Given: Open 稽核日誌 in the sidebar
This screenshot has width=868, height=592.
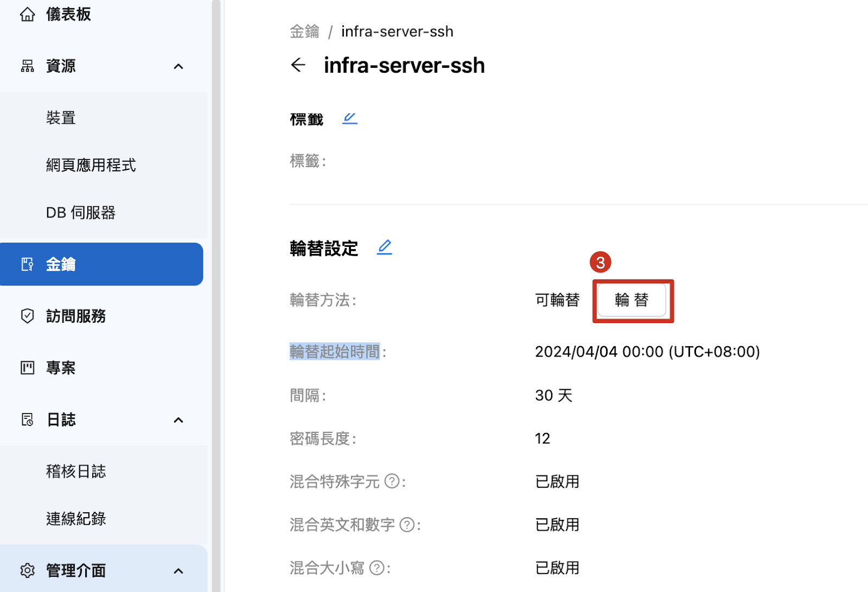Looking at the screenshot, I should (76, 472).
